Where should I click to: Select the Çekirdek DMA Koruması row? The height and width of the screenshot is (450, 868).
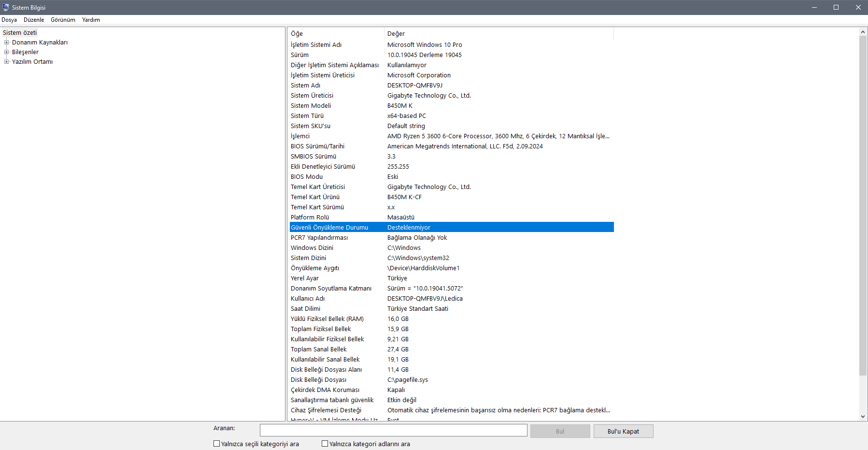[x=452, y=390]
